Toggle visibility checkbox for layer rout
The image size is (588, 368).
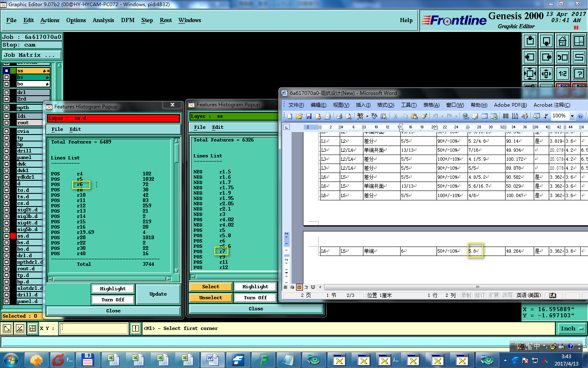click(x=7, y=123)
